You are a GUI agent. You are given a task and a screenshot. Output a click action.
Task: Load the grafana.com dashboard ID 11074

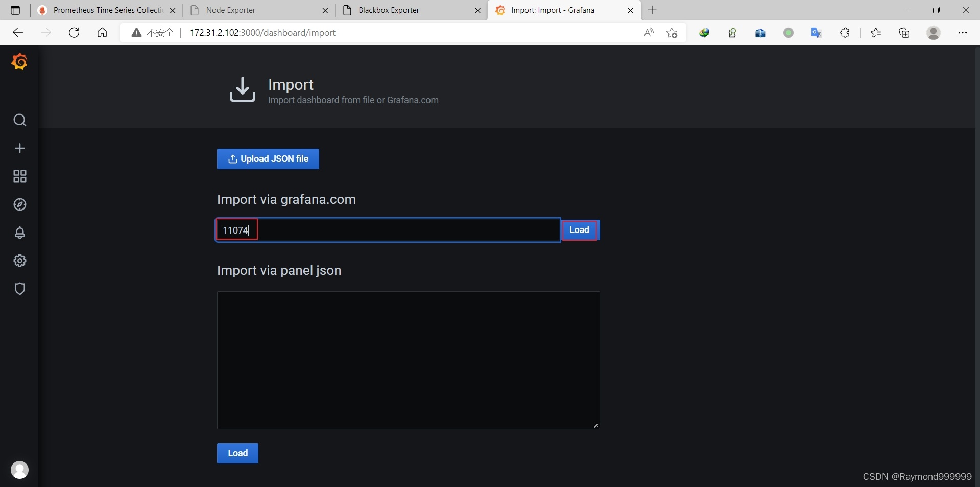tap(580, 230)
